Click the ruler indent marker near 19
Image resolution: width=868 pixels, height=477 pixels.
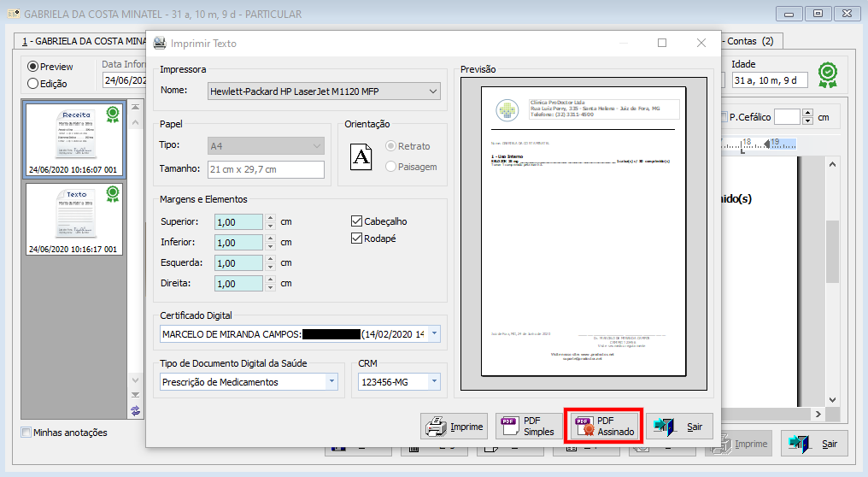point(766,144)
